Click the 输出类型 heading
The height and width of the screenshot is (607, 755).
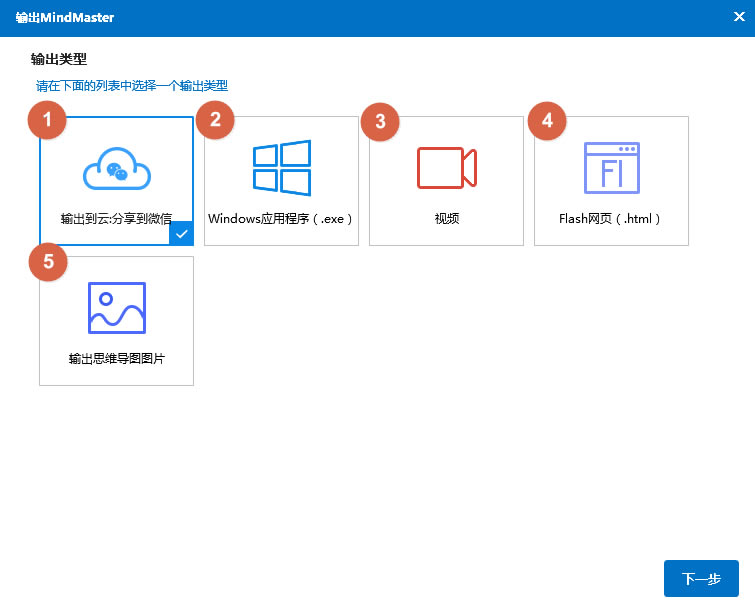(58, 59)
